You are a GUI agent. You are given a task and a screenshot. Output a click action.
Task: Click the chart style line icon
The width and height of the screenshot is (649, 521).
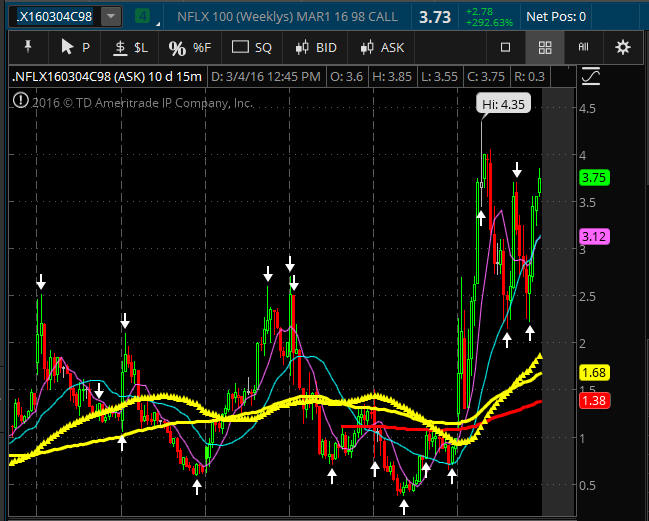[x=591, y=76]
